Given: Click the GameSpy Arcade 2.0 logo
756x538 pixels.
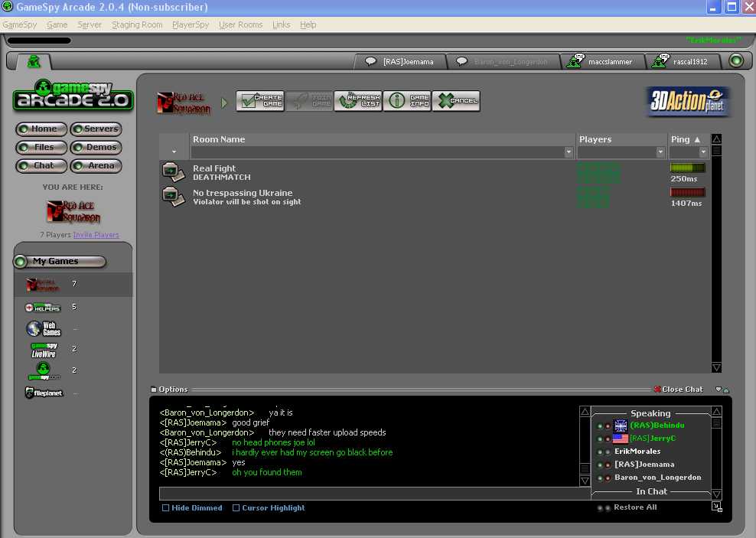Looking at the screenshot, I should tap(73, 95).
